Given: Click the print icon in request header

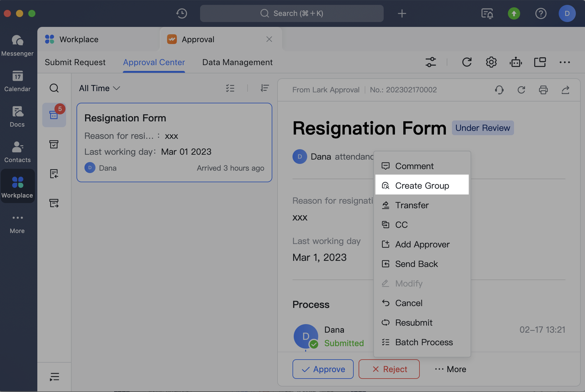Looking at the screenshot, I should 543,90.
